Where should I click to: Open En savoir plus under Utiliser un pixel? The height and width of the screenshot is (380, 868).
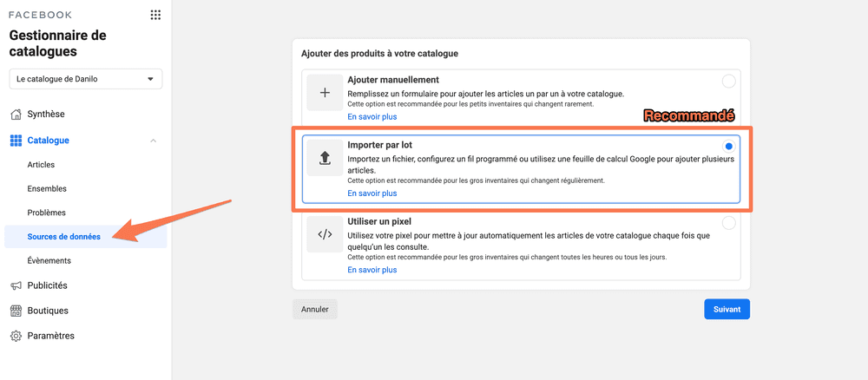tap(372, 270)
